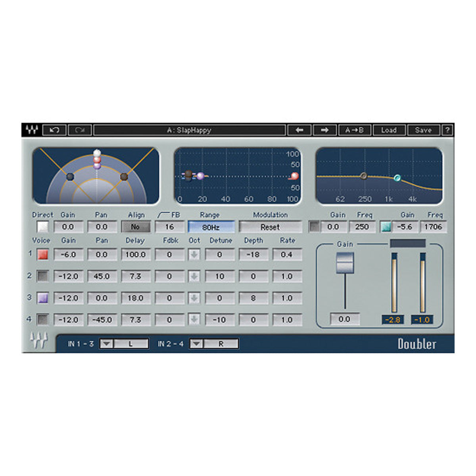Click the undo arrow icon

(x=55, y=130)
